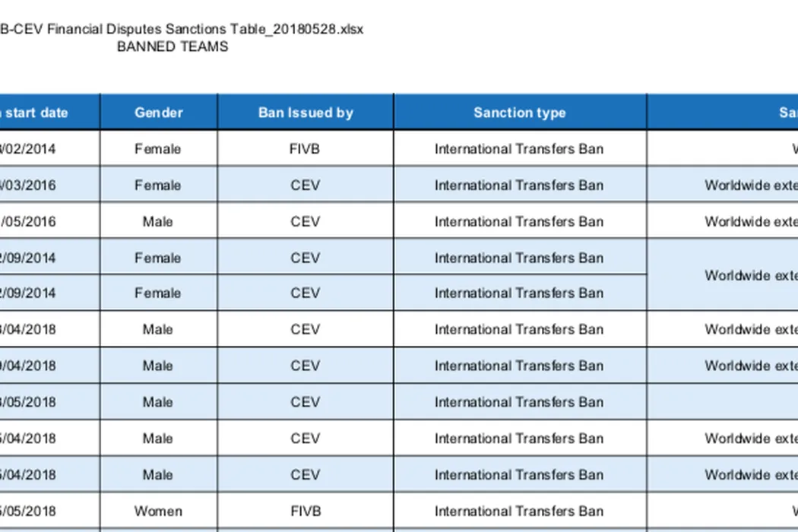Click the Financial Disputes Sanctions Table filename title
The image size is (798, 532).
click(182, 30)
